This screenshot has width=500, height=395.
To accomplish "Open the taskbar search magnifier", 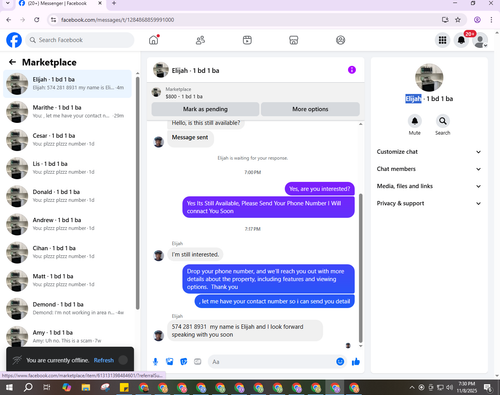I will [28, 387].
